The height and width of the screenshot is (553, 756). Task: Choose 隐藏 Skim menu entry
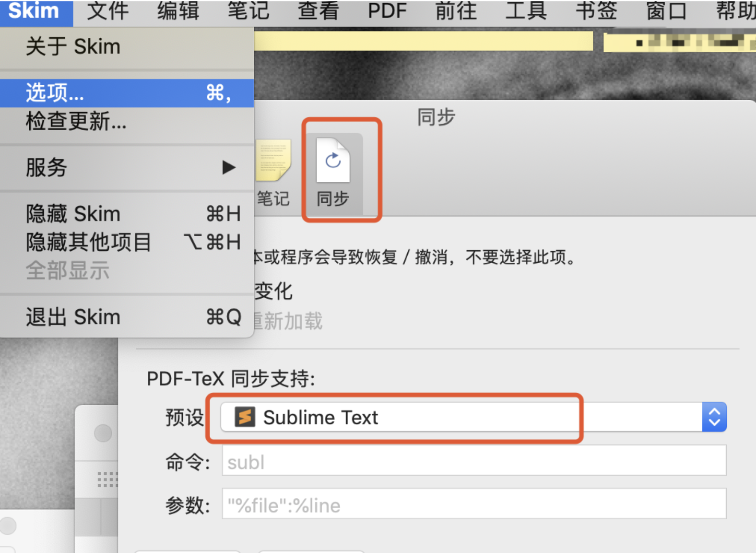[127, 214]
